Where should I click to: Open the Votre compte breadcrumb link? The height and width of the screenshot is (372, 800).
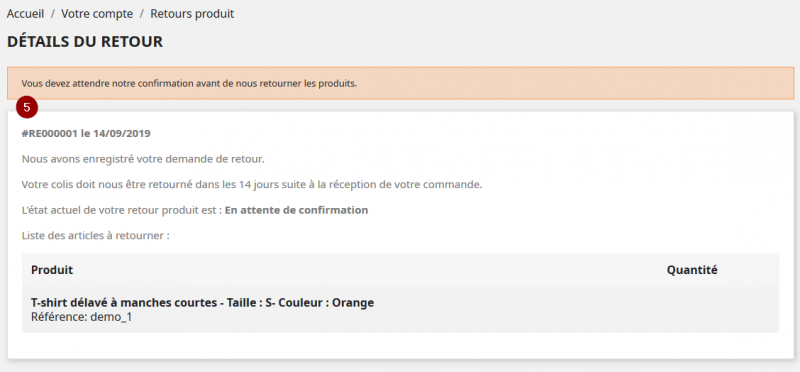97,14
